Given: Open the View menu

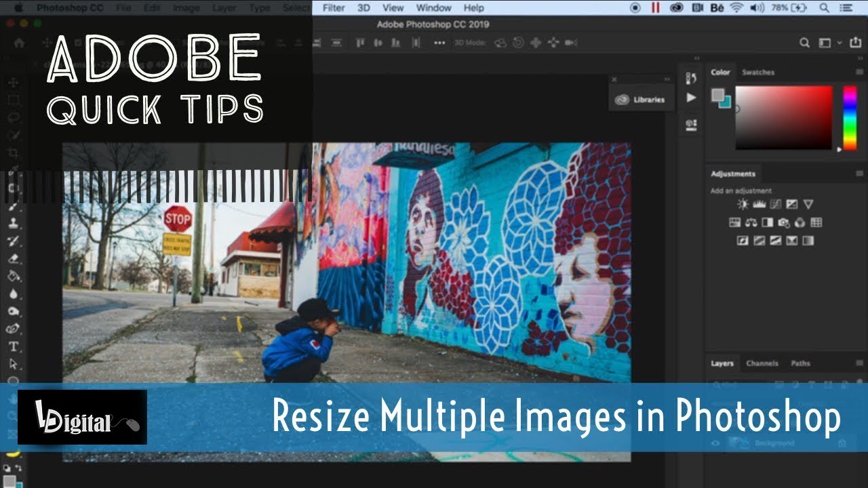Looking at the screenshot, I should point(393,8).
